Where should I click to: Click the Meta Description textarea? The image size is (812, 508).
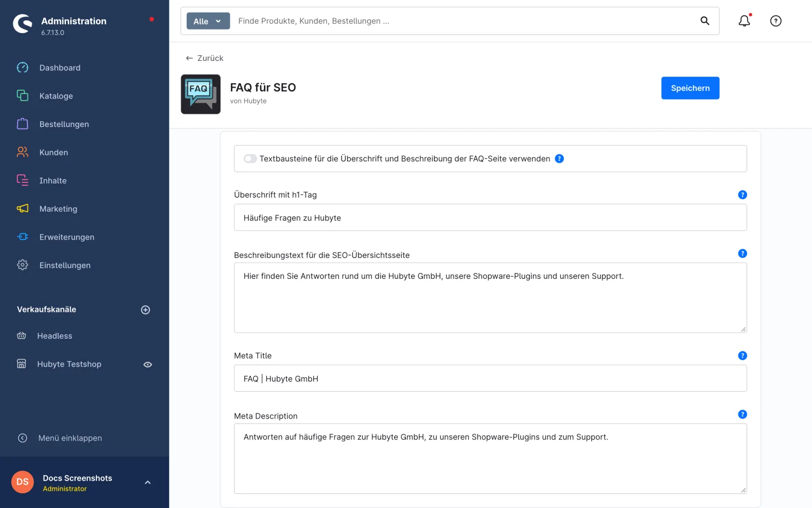tap(490, 459)
